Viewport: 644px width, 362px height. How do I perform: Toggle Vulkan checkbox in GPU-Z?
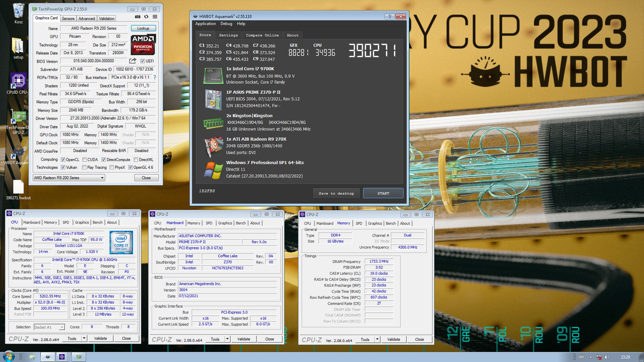[63, 167]
